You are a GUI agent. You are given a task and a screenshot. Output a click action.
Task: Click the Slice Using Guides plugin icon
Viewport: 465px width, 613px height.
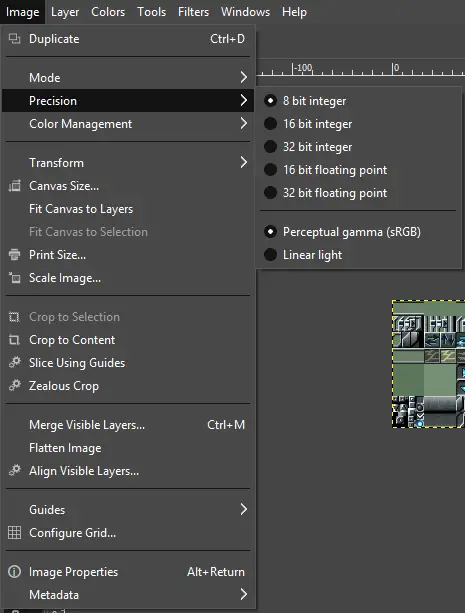[14, 363]
